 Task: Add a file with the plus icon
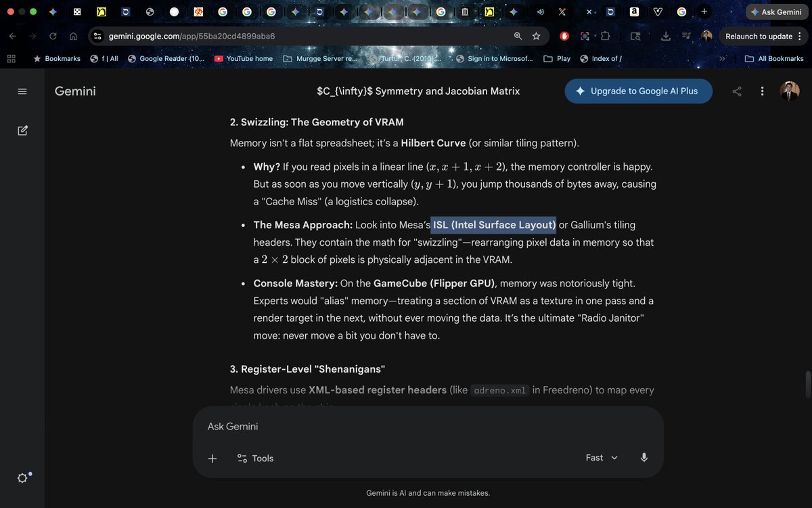pos(212,458)
